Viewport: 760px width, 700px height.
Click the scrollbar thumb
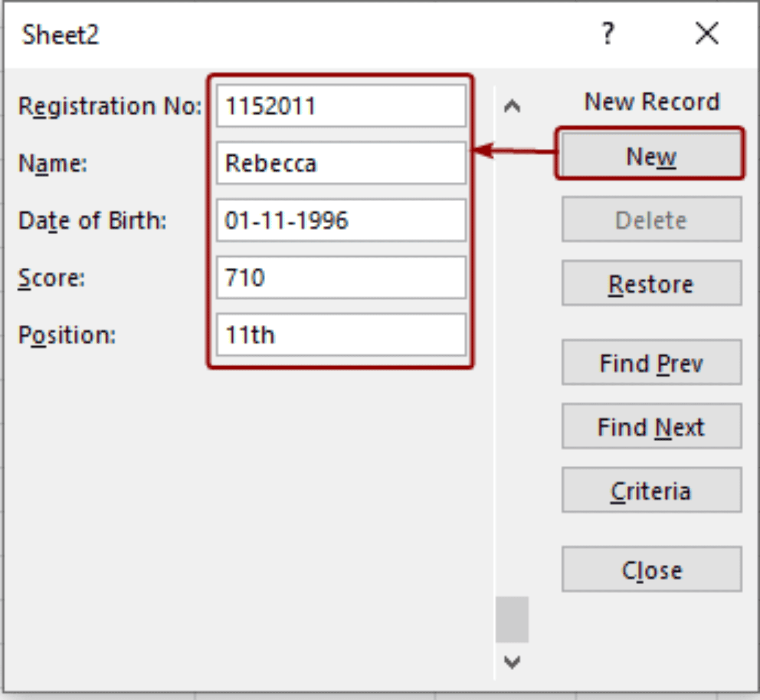click(x=512, y=620)
